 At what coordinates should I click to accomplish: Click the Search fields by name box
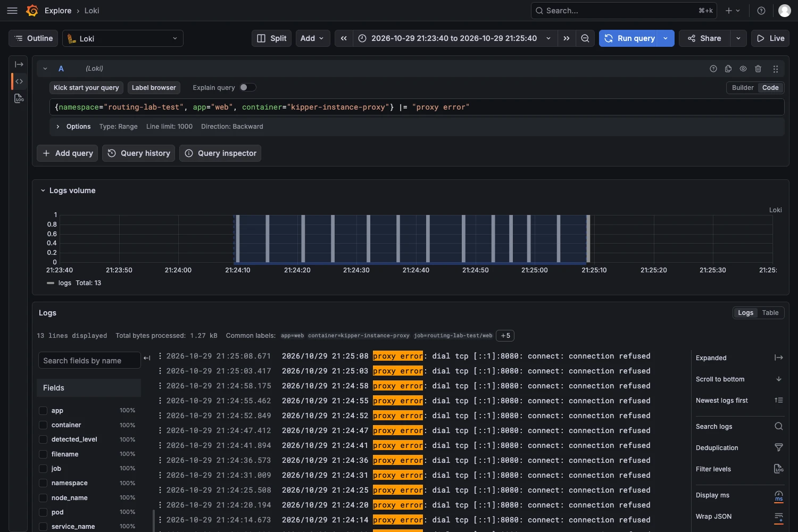(x=89, y=361)
